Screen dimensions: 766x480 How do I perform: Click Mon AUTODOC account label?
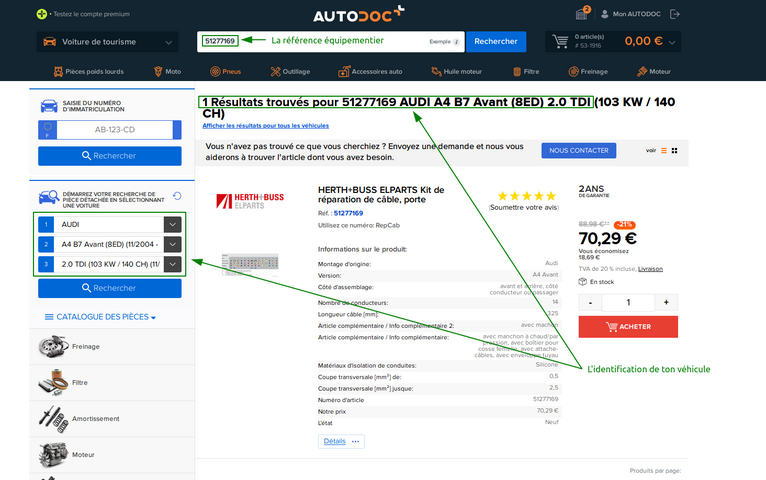[x=637, y=14]
